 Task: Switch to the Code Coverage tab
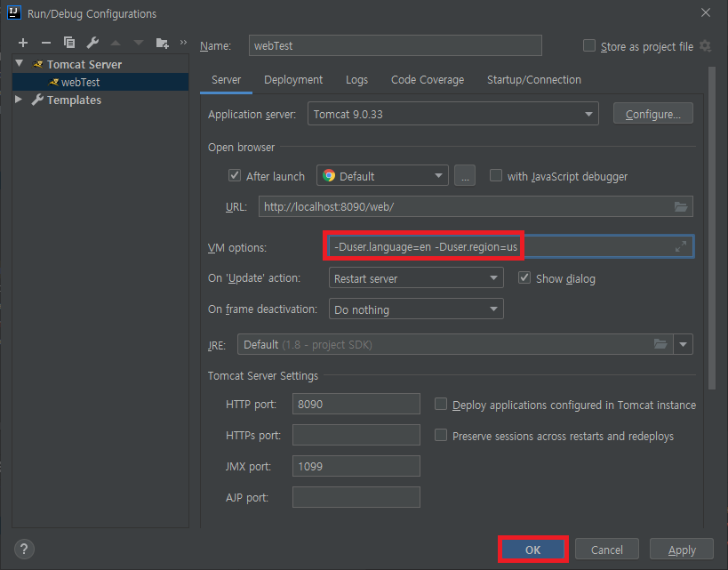pos(428,80)
